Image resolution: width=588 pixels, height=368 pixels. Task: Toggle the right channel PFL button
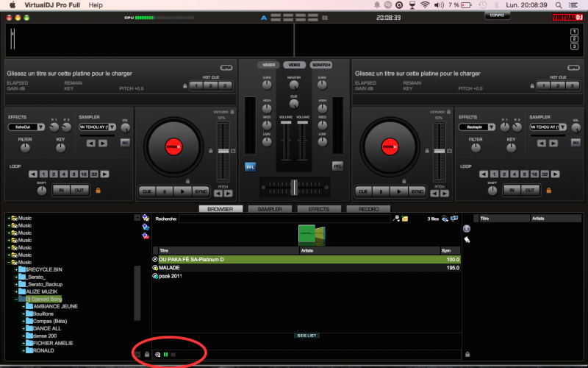click(x=337, y=166)
